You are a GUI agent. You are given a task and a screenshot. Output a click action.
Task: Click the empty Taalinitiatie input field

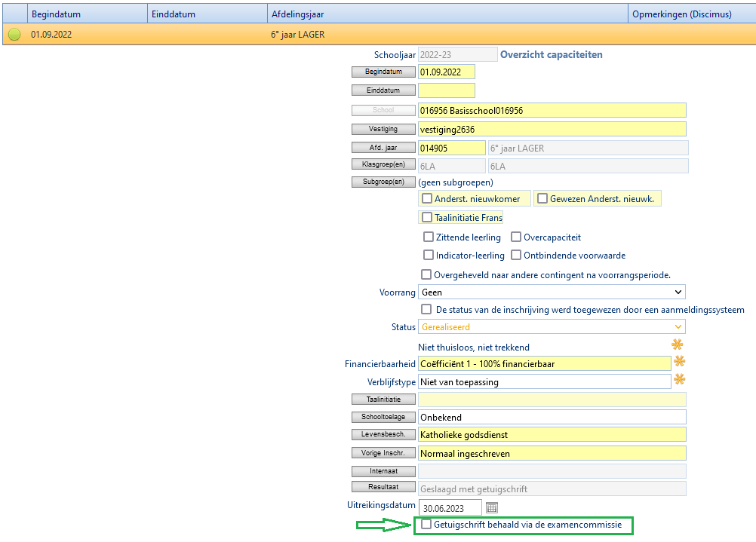[552, 400]
